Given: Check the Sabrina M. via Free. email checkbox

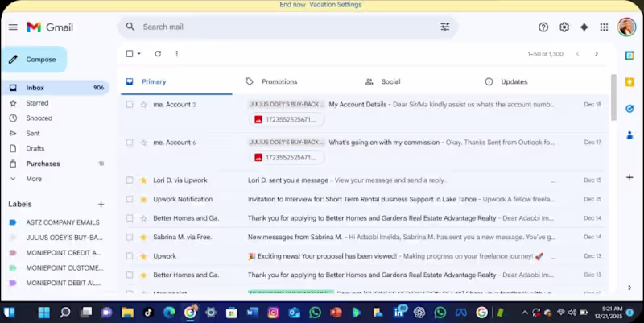Looking at the screenshot, I should pyautogui.click(x=130, y=237).
